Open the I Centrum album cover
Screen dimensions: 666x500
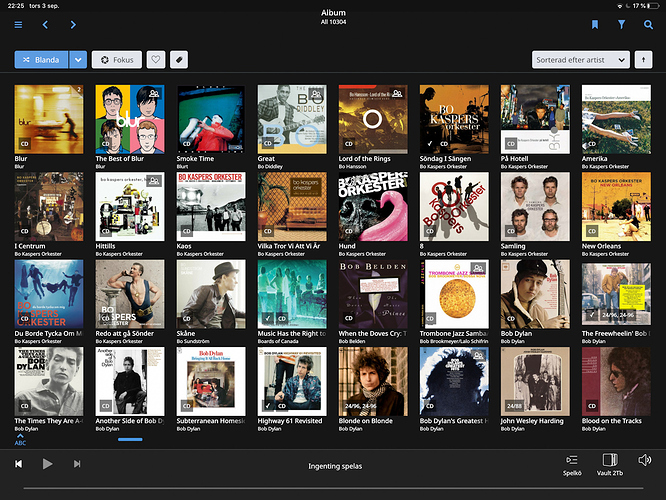[49, 206]
